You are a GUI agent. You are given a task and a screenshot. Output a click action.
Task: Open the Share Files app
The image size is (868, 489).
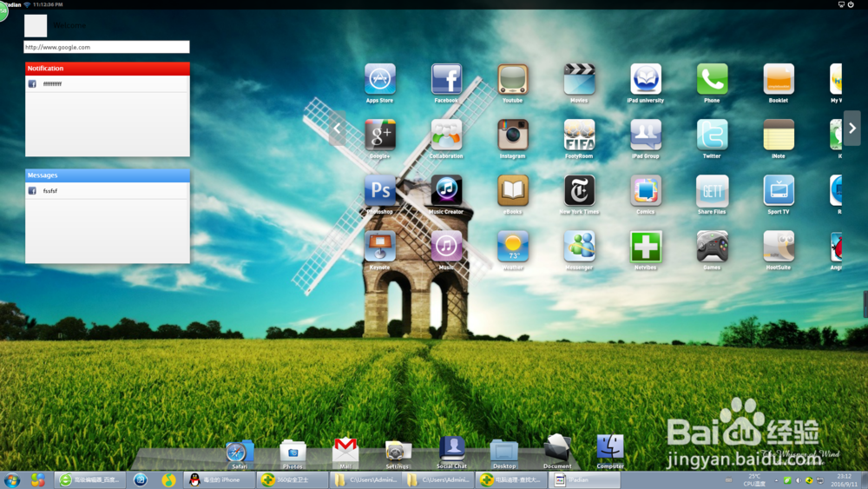[712, 190]
